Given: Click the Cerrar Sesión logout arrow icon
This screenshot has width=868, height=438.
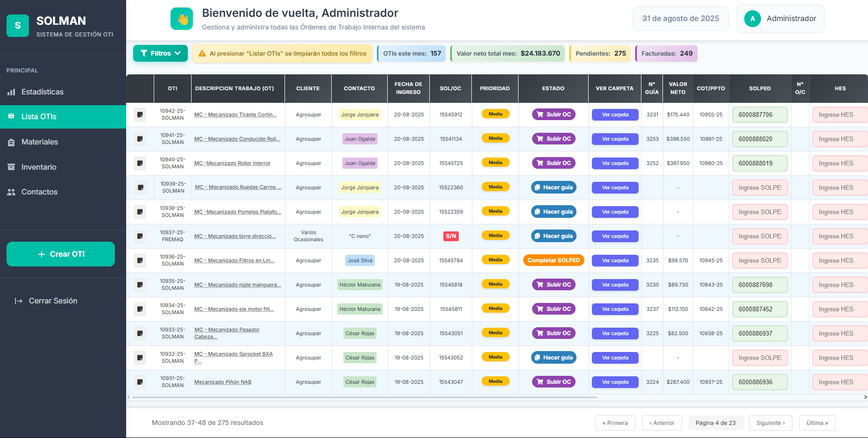Looking at the screenshot, I should point(19,301).
